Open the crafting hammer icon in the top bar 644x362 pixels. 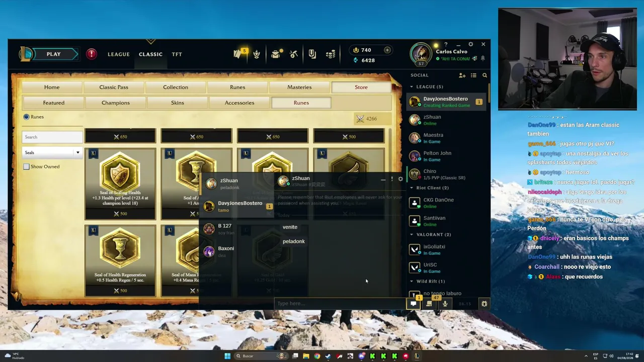294,54
